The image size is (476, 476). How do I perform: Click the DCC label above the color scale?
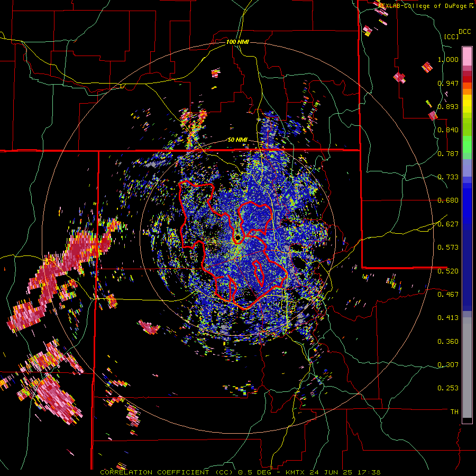click(464, 32)
